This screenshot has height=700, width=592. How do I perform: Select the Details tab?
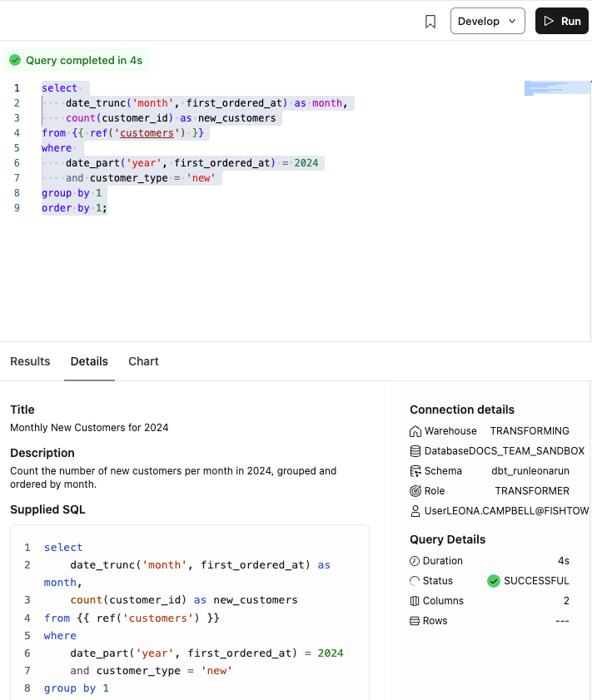89,361
